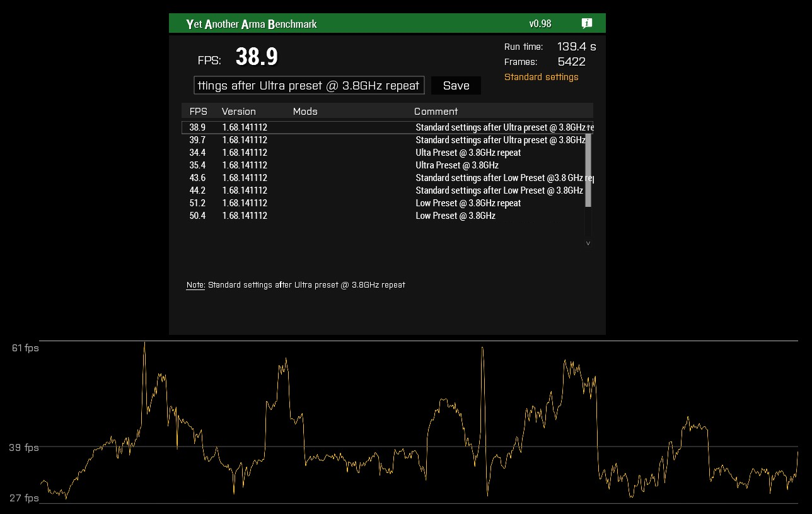The width and height of the screenshot is (812, 514).
Task: Sort results by FPS column header
Action: click(x=199, y=112)
